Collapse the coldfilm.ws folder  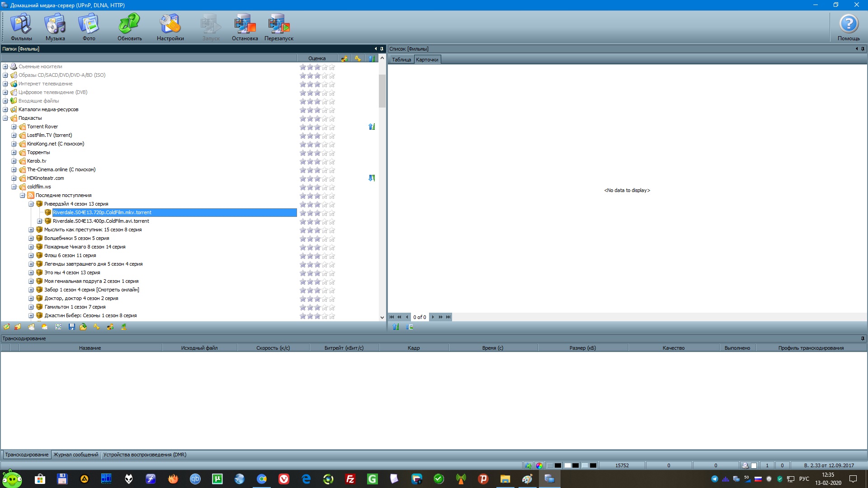click(14, 187)
